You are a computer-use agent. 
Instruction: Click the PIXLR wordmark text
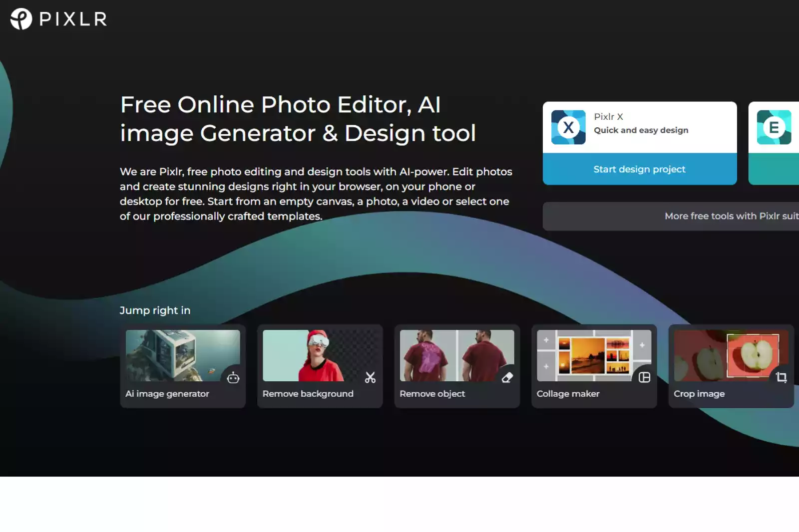click(73, 19)
